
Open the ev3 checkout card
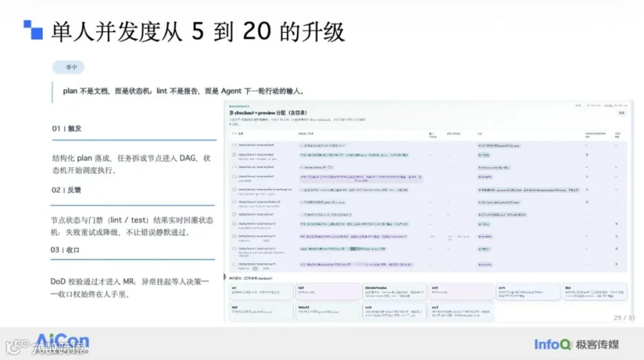coord(461,312)
